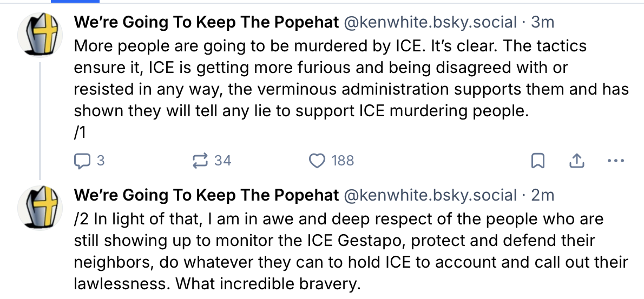The image size is (644, 299).
Task: Open the /2 post praising incredible bravery
Action: [x=346, y=251]
